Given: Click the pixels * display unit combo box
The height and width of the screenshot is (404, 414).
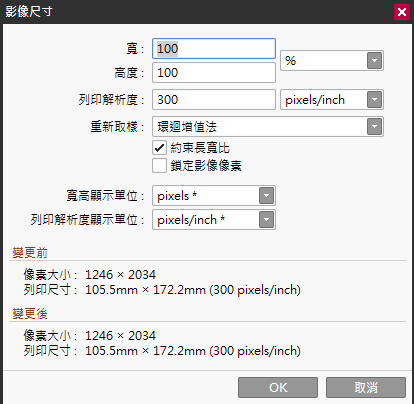Looking at the screenshot, I should [214, 196].
